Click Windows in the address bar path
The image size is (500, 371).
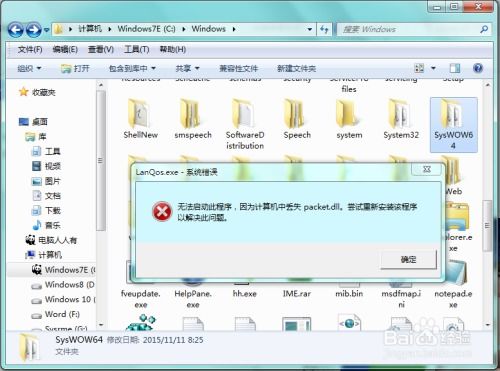point(208,29)
